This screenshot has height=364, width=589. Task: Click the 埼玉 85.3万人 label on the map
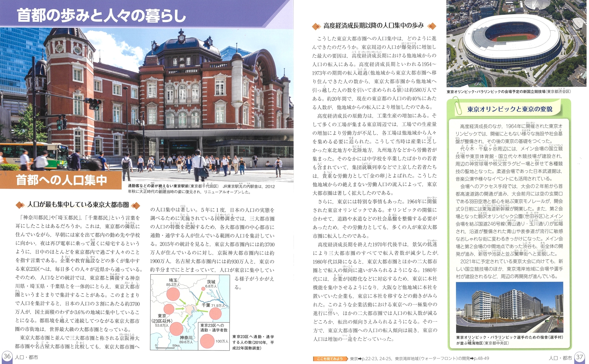tap(173, 282)
